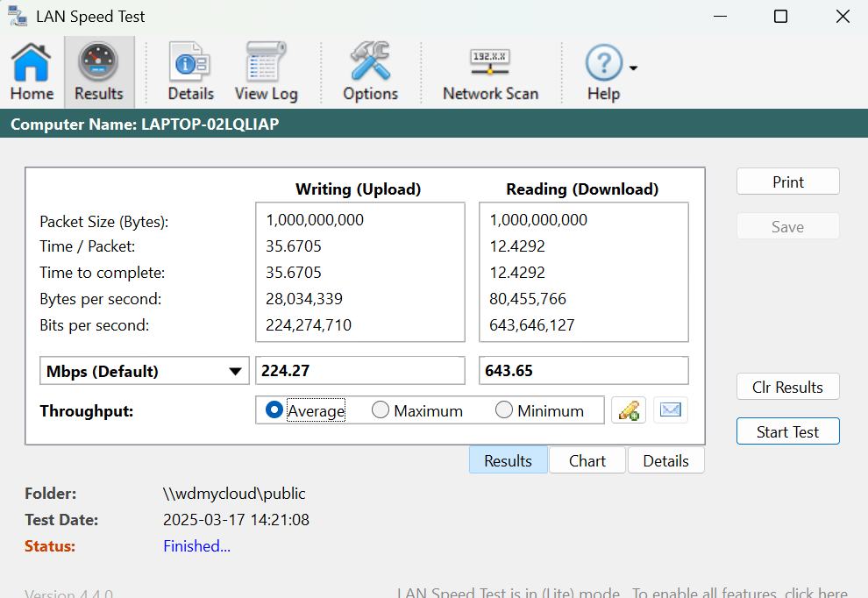The width and height of the screenshot is (868, 598).
Task: Open the Help menu dropdown arrow
Action: pyautogui.click(x=633, y=68)
